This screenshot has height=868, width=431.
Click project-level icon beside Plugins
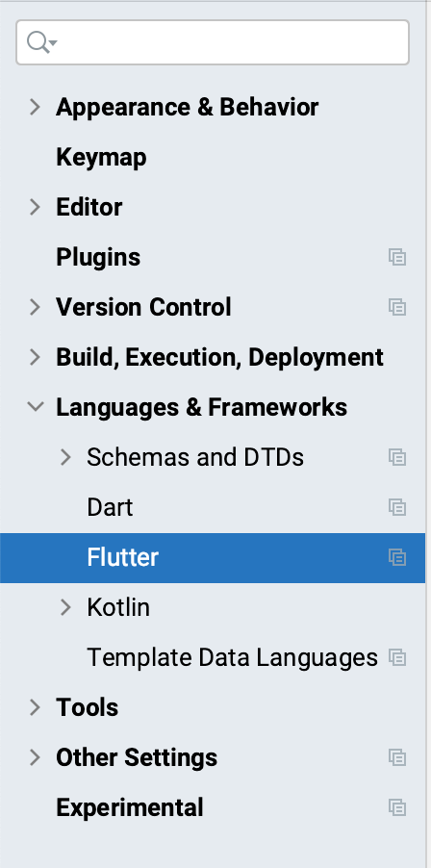[397, 257]
